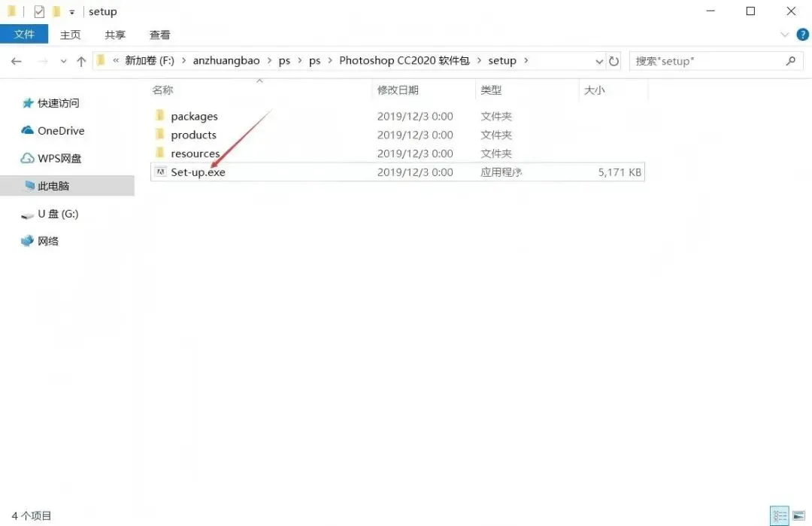The width and height of the screenshot is (812, 526).
Task: Select 快速访问 in the navigation pane
Action: click(x=59, y=103)
